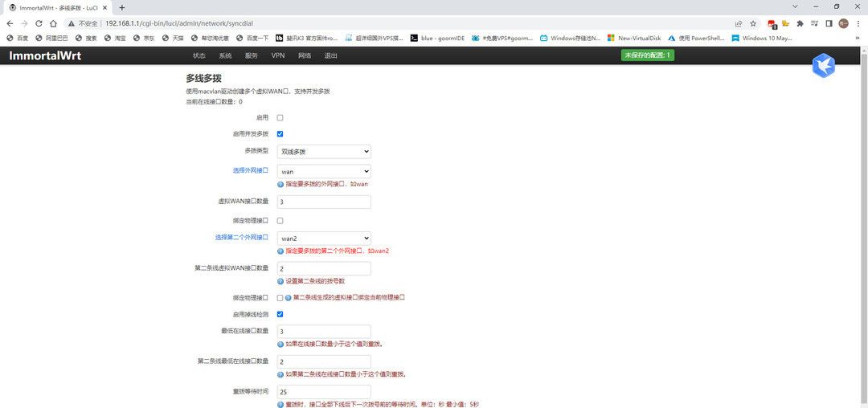This screenshot has height=408, width=868.
Task: Open the browser home page icon
Action: pos(53,24)
